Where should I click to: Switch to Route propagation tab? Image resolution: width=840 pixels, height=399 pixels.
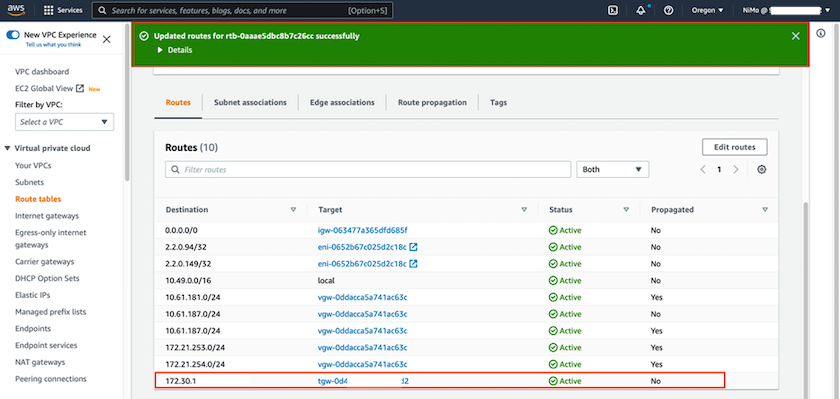coord(432,102)
